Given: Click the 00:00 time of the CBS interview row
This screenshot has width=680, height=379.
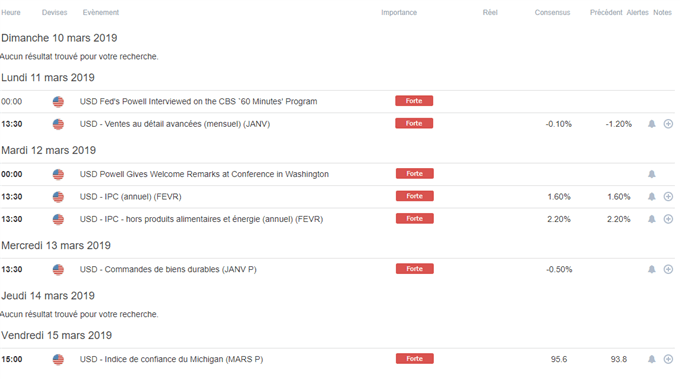Looking at the screenshot, I should pyautogui.click(x=11, y=101).
